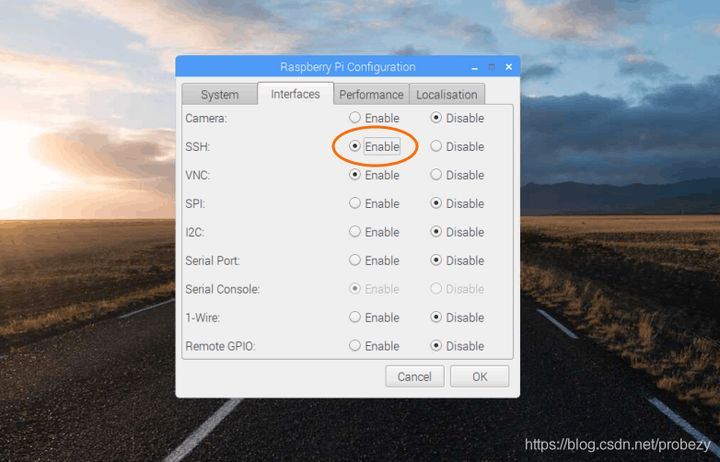The height and width of the screenshot is (462, 720).
Task: Enable the Serial Port option
Action: coord(355,260)
